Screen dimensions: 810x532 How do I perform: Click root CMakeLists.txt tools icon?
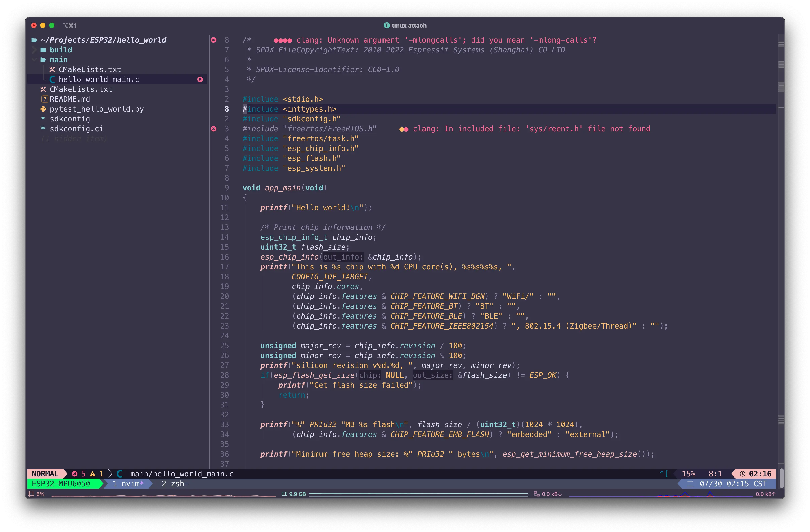point(43,89)
